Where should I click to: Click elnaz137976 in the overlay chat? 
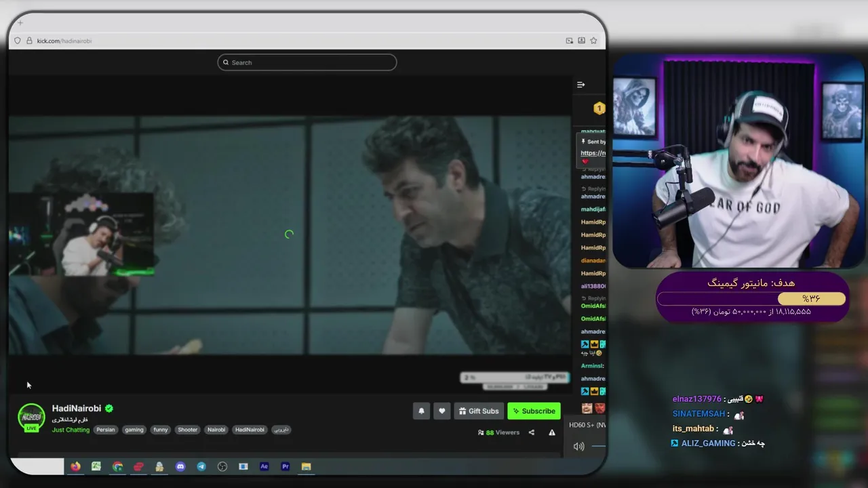tap(696, 399)
